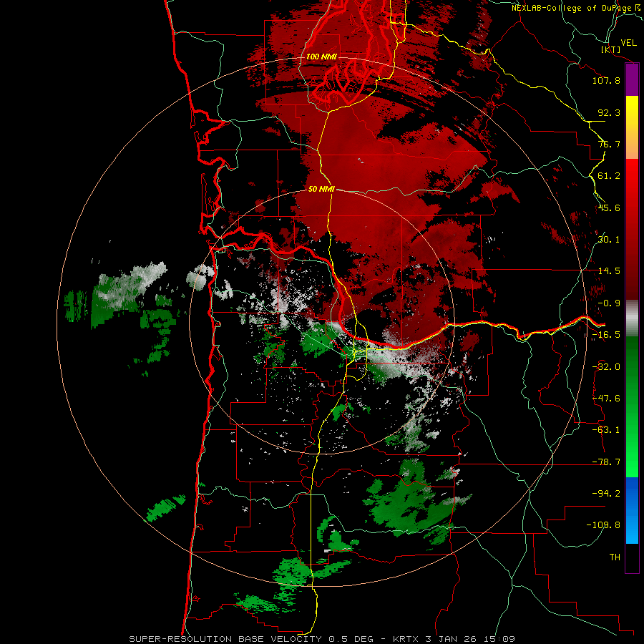644x644 pixels.
Task: Click the 76.7 velocity scale value
Action: 609,144
